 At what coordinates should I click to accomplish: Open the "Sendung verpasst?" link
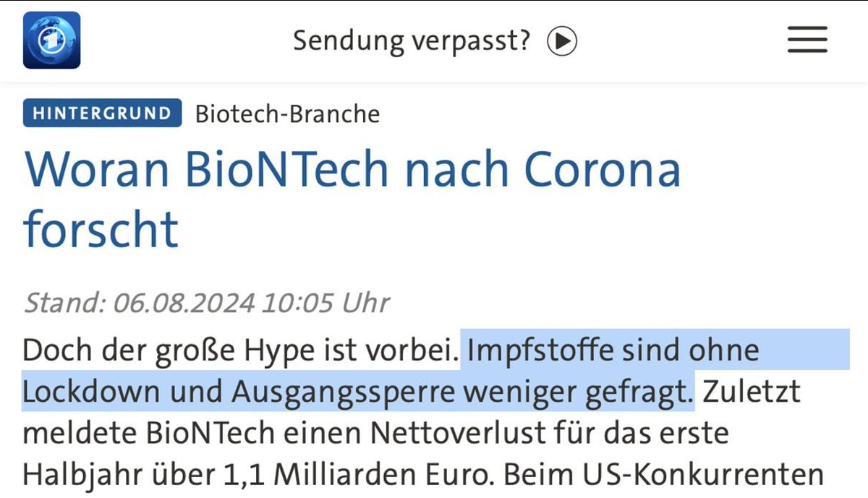click(434, 41)
